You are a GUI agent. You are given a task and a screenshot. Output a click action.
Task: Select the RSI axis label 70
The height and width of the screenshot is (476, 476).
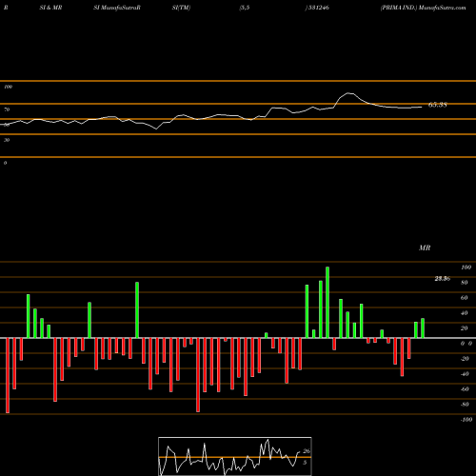tap(7, 109)
